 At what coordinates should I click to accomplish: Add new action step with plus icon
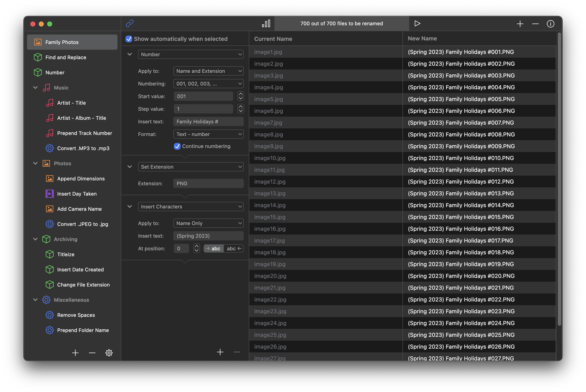tap(220, 352)
